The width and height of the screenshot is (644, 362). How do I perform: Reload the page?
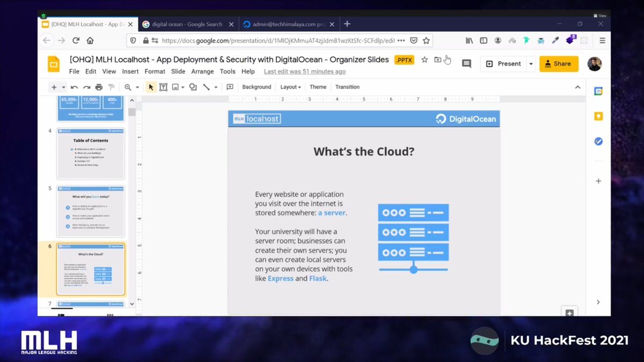(76, 40)
